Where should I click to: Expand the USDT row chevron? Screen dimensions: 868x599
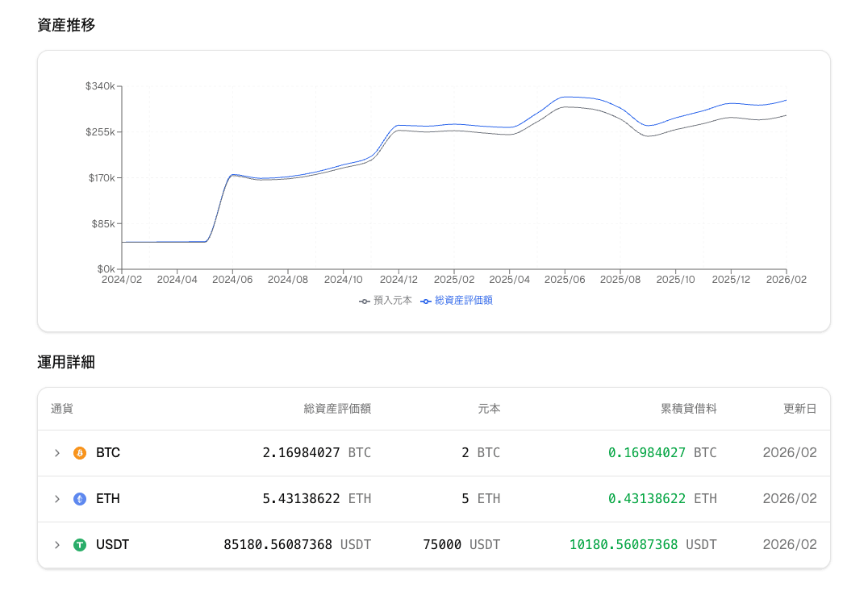57,545
